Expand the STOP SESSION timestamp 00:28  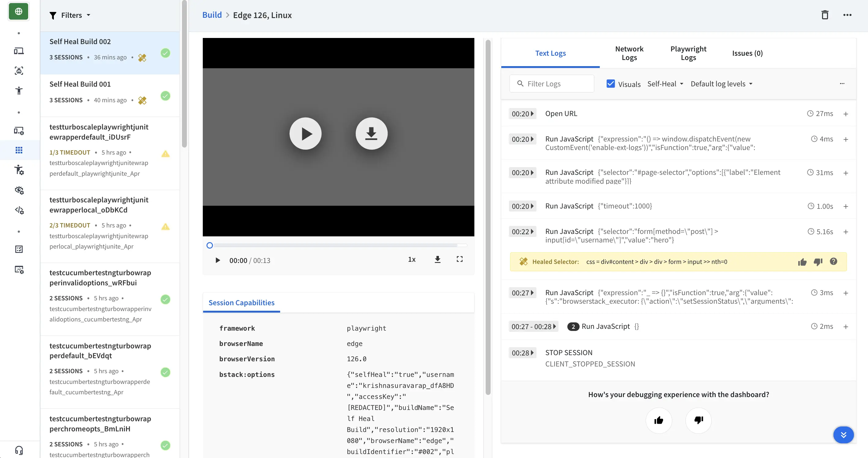(x=522, y=353)
